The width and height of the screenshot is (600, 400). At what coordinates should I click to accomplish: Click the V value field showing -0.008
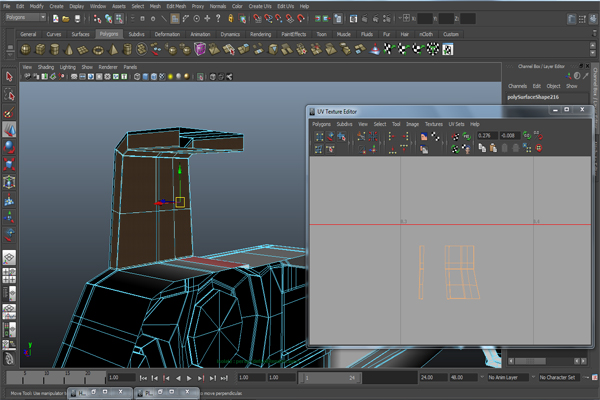(x=510, y=136)
